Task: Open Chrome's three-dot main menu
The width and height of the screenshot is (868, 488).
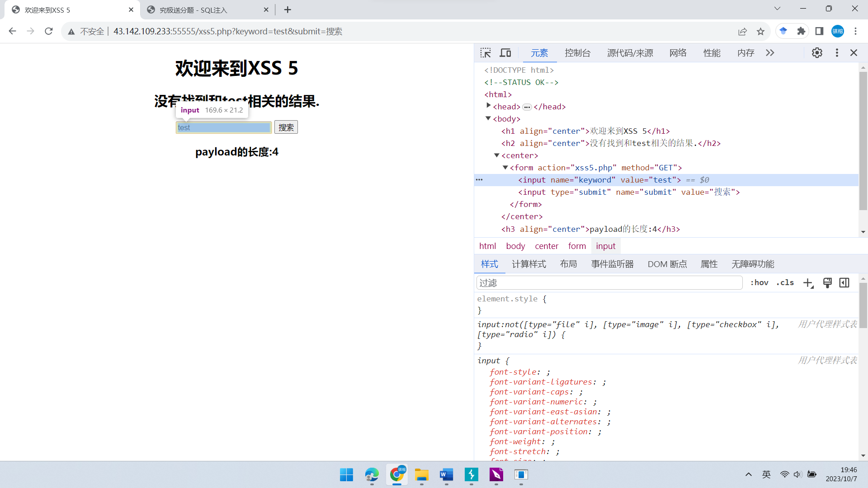Action: 855,31
